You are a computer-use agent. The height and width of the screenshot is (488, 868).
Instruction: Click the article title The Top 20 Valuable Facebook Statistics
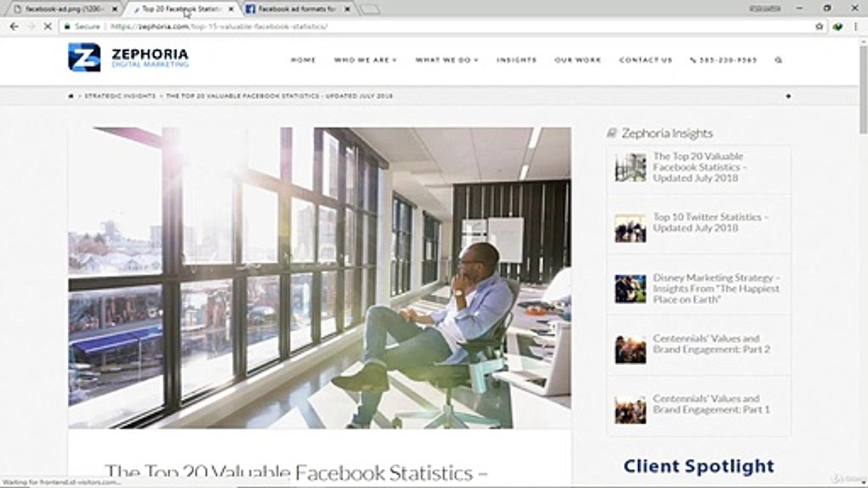point(296,472)
